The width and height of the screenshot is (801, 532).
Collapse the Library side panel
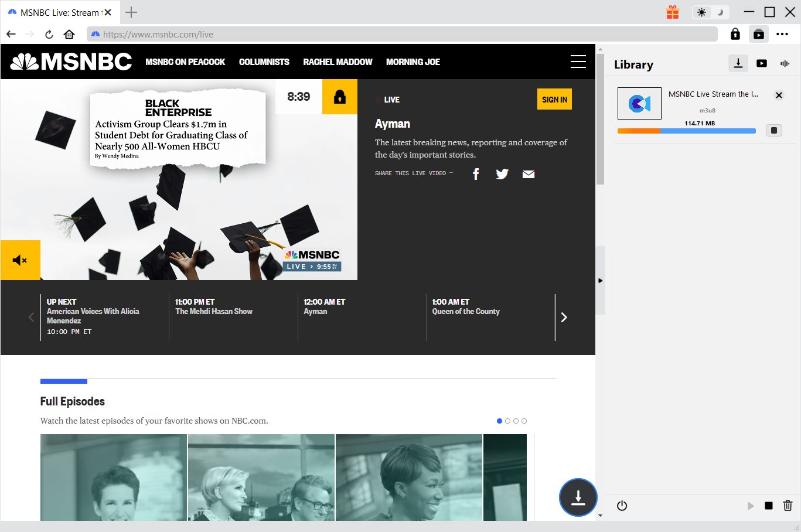tap(600, 281)
